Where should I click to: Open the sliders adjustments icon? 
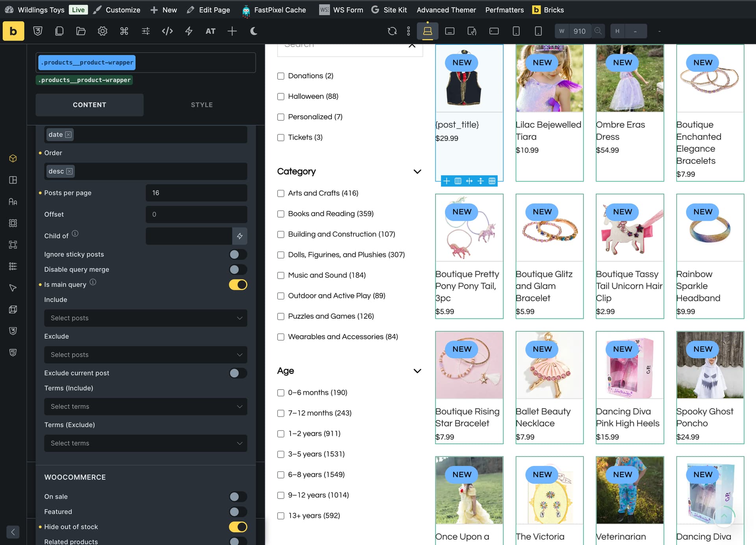tap(146, 31)
